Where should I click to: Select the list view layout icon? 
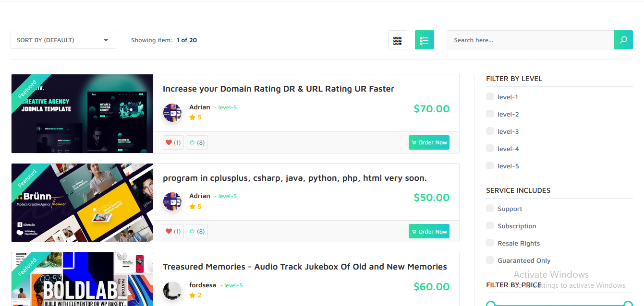click(424, 40)
